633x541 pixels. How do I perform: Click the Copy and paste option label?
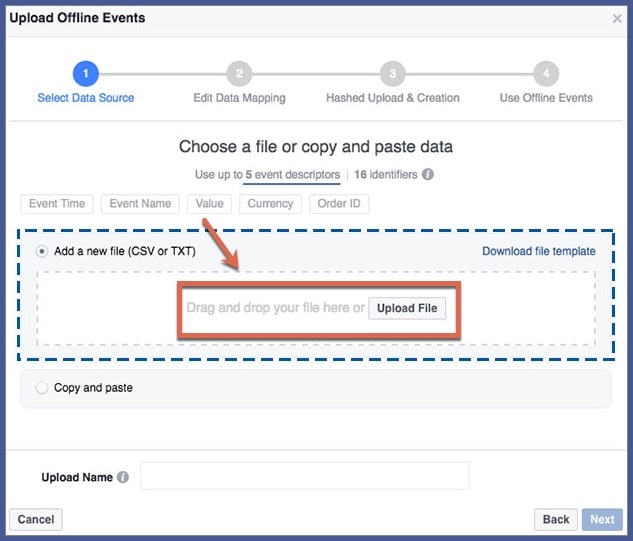click(x=93, y=388)
